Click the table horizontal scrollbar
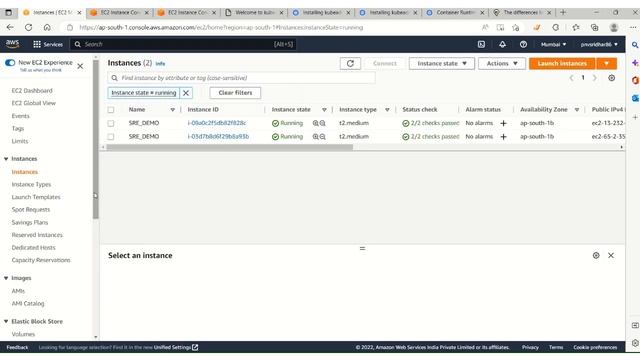 (229, 147)
